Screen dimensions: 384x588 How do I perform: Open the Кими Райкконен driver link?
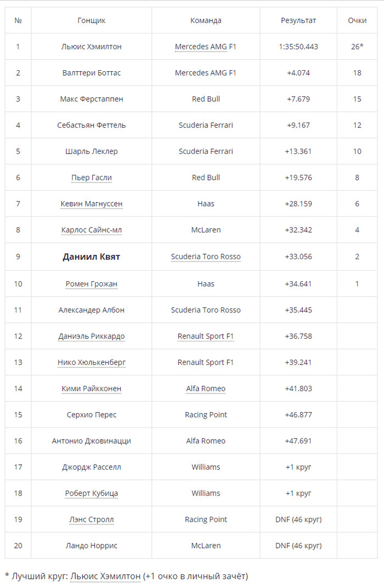(92, 389)
